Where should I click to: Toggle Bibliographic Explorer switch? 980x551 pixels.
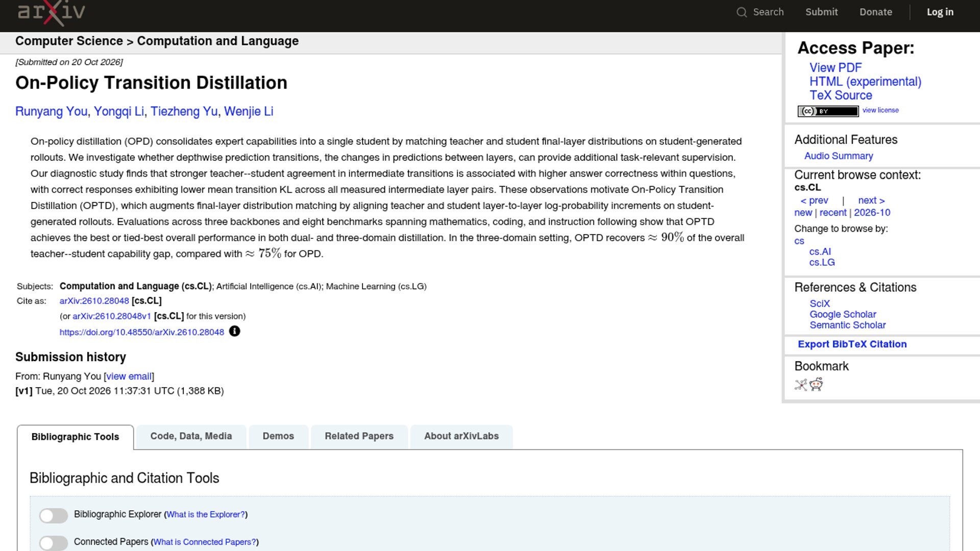pos(54,515)
